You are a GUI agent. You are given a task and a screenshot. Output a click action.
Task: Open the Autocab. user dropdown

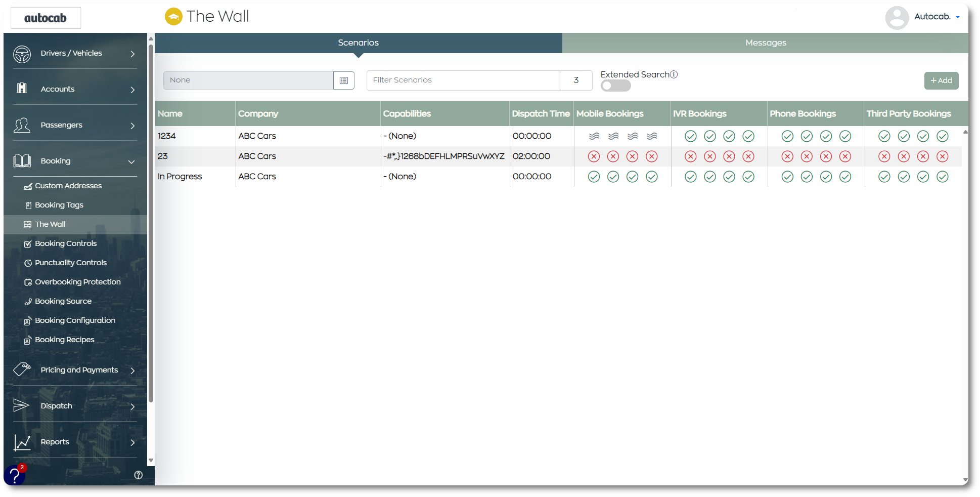(937, 17)
